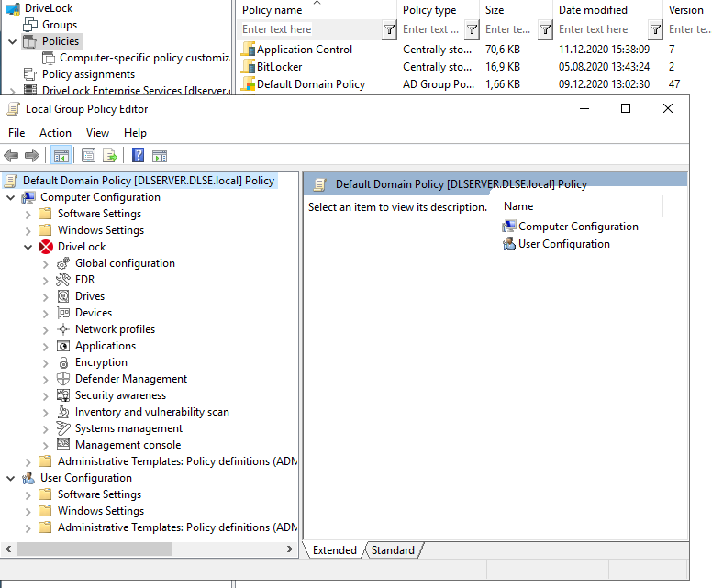Screen dimensions: 712x588
Task: Click the Applications icon in tree
Action: (x=63, y=346)
